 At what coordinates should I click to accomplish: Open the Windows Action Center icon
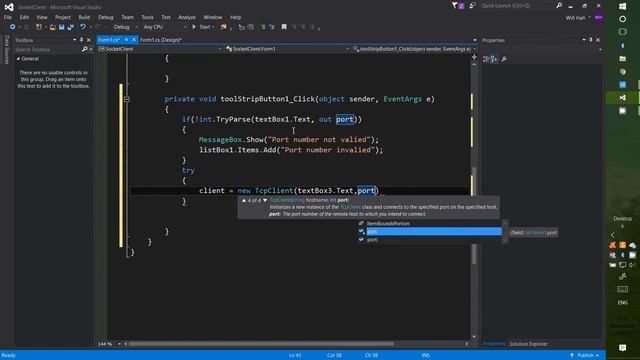click(622, 348)
